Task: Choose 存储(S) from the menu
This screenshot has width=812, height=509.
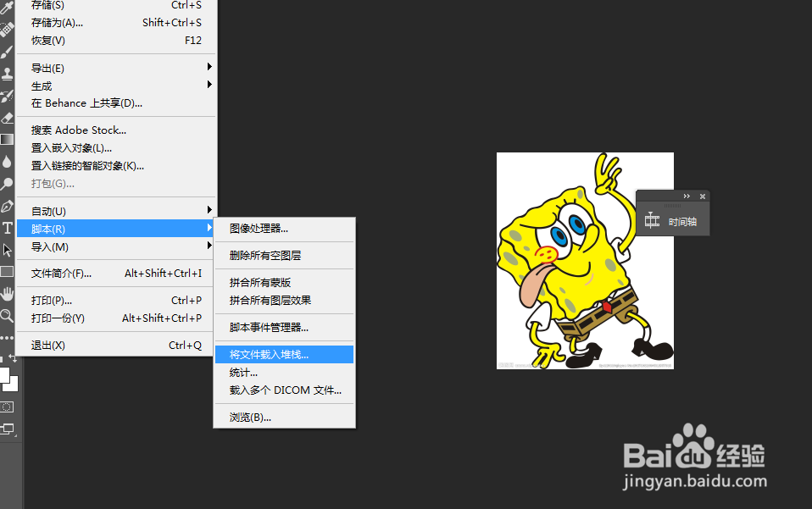Action: coord(116,5)
